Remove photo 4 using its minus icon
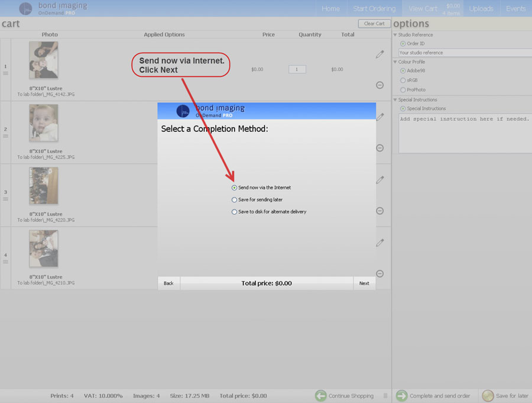 [380, 273]
